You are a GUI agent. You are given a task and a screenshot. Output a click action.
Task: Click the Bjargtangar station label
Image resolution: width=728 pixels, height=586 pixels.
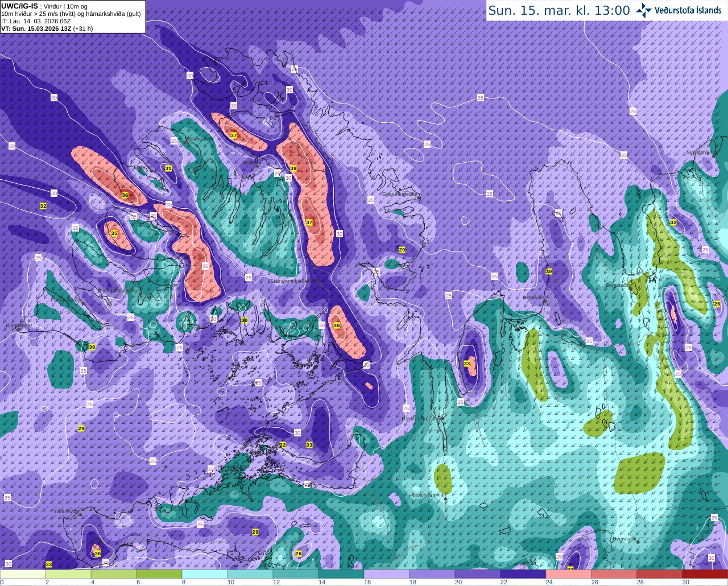(18, 326)
